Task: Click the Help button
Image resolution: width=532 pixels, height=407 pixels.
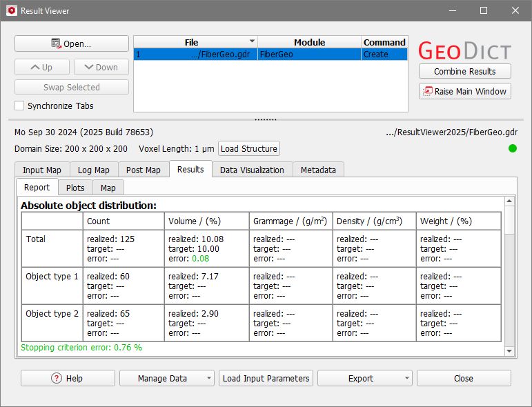Action: coord(68,378)
